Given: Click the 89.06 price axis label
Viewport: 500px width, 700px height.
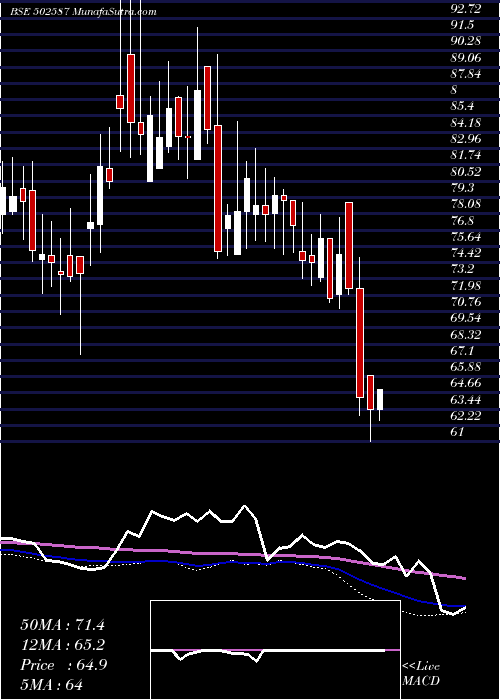Looking at the screenshot, I should click(x=466, y=58).
